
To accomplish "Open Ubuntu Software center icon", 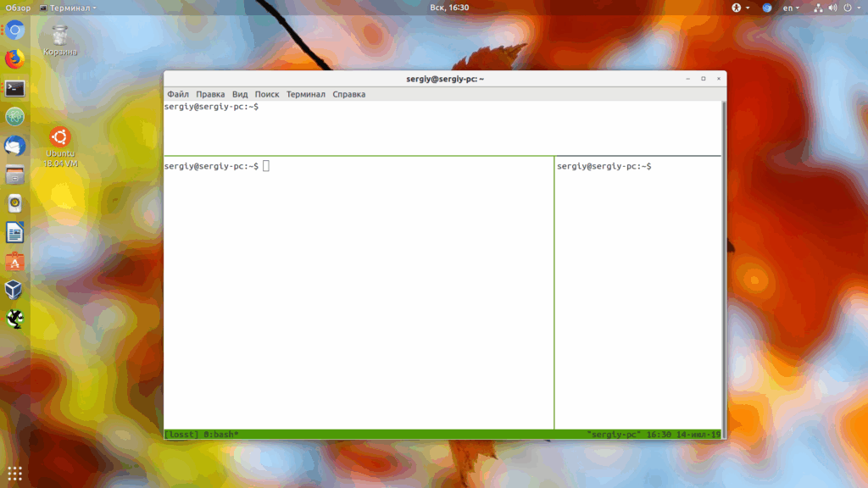I will pyautogui.click(x=15, y=262).
